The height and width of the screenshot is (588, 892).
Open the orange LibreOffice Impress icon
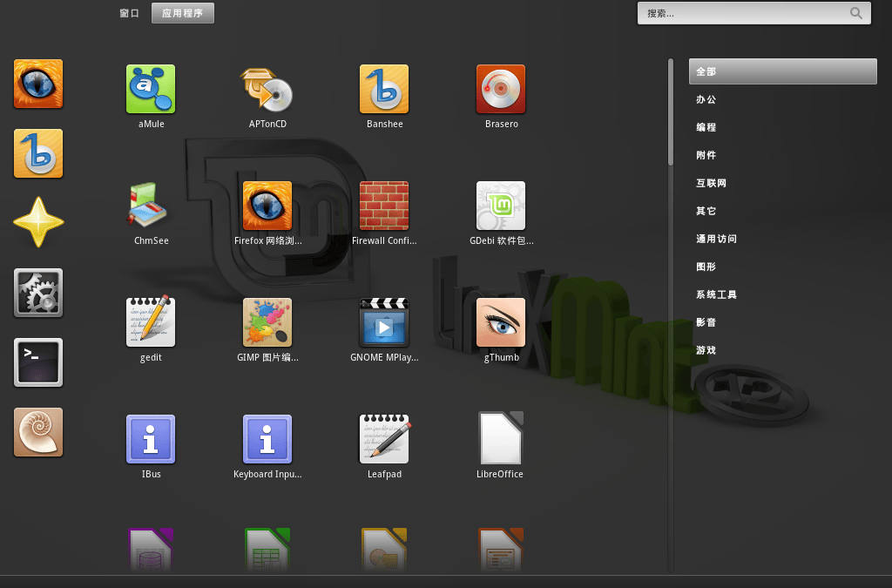pyautogui.click(x=501, y=551)
